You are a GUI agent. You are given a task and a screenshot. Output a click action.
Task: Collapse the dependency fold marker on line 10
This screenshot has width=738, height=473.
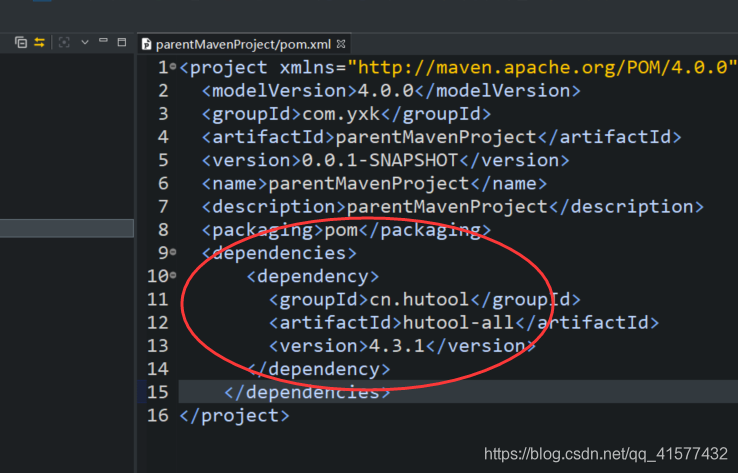click(x=173, y=275)
